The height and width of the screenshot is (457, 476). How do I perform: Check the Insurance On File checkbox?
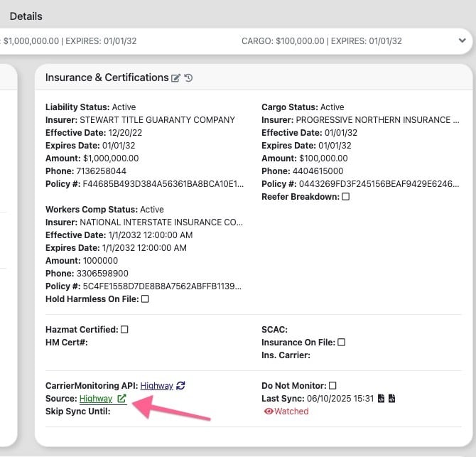(x=342, y=343)
